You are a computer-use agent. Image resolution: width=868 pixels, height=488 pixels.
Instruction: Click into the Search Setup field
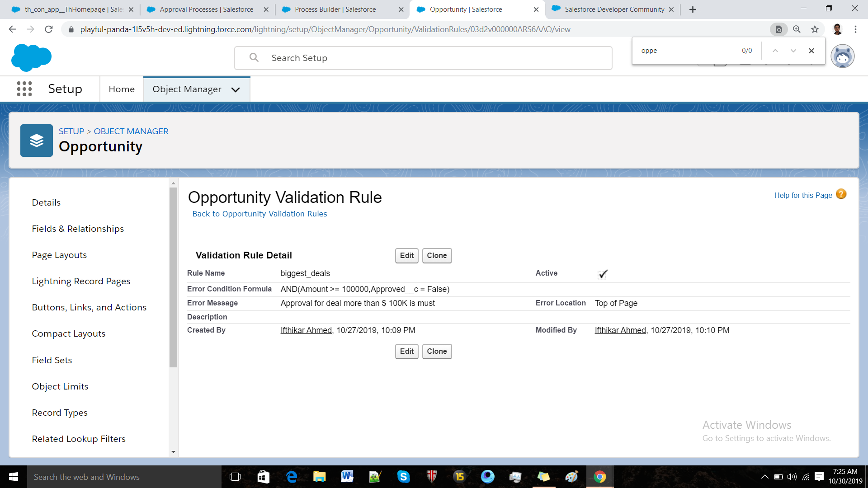423,58
